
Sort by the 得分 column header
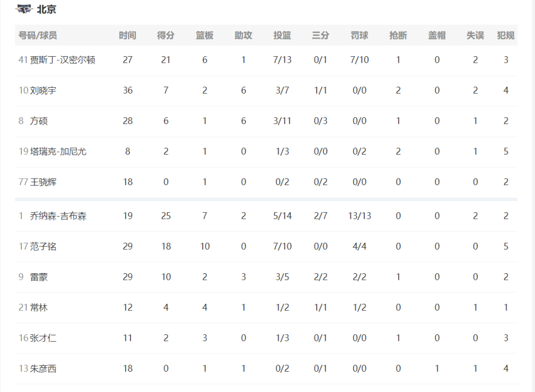[166, 35]
